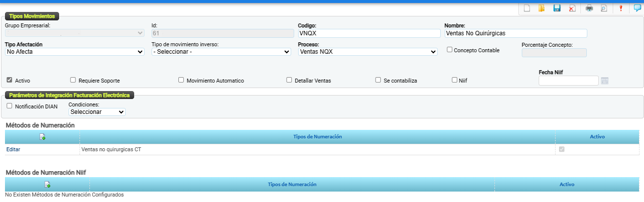The height and width of the screenshot is (202, 644).
Task: Open the Fecha Niif calendar picker
Action: point(605,81)
